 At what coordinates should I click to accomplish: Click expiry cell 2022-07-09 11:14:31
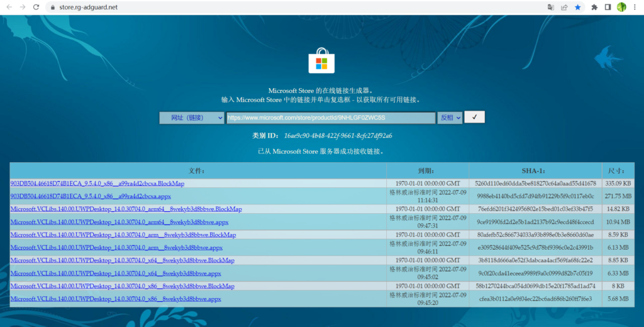click(x=428, y=196)
